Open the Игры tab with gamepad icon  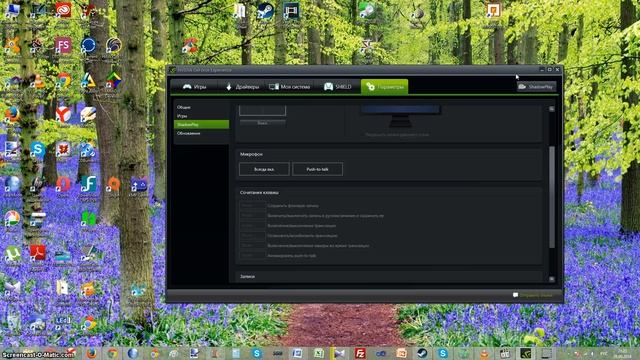(194, 87)
